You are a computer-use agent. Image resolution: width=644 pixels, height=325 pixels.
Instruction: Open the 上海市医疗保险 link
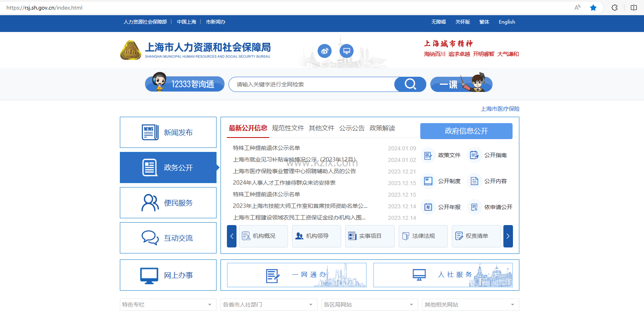(x=500, y=109)
